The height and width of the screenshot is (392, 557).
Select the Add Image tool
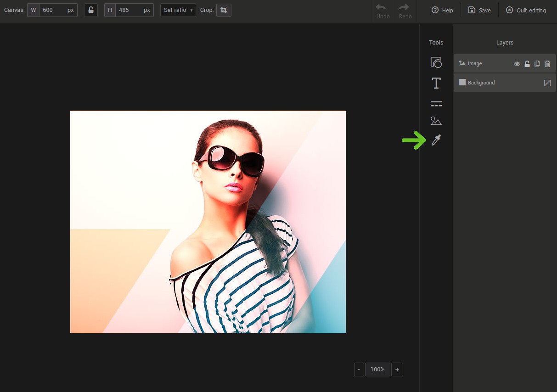tap(436, 121)
